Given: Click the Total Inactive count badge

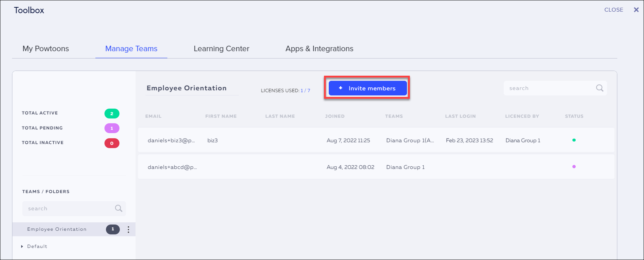Looking at the screenshot, I should tap(112, 143).
